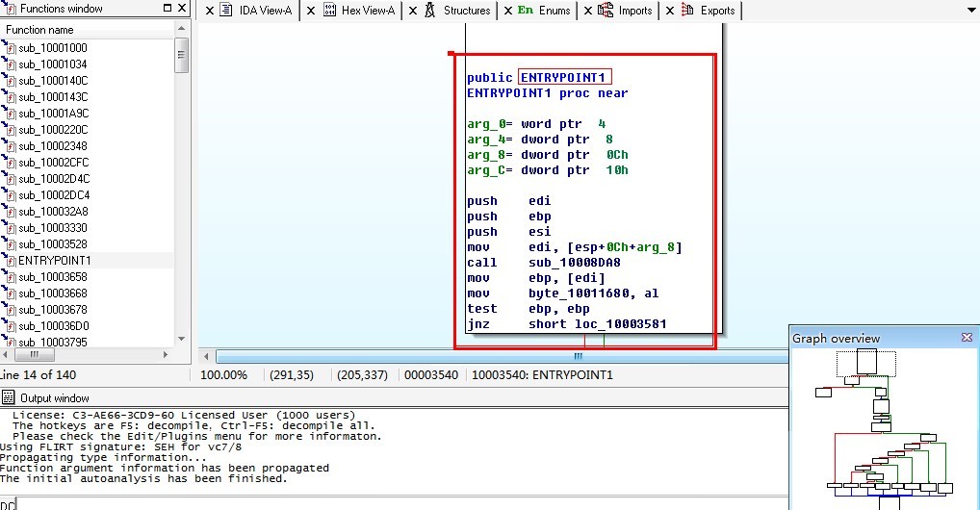
Task: Click the IDC command input field
Action: 401,504
